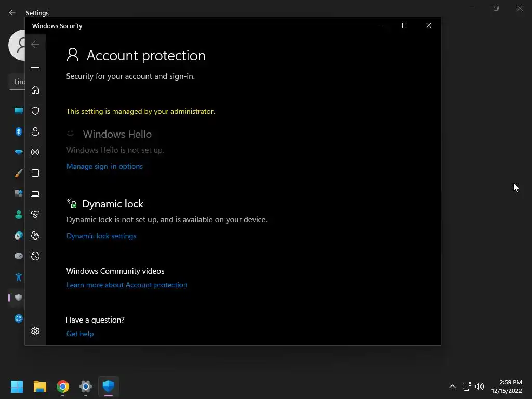Close the Windows Security window

[429, 25]
